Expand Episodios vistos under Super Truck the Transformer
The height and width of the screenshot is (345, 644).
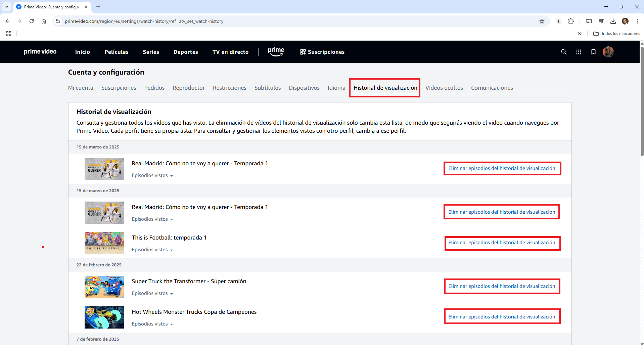tap(152, 293)
